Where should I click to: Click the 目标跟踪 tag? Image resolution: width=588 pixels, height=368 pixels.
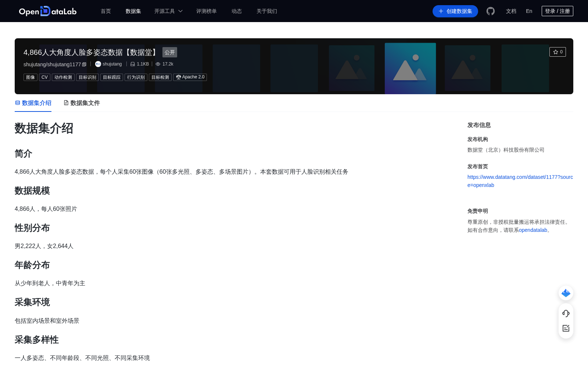click(112, 77)
